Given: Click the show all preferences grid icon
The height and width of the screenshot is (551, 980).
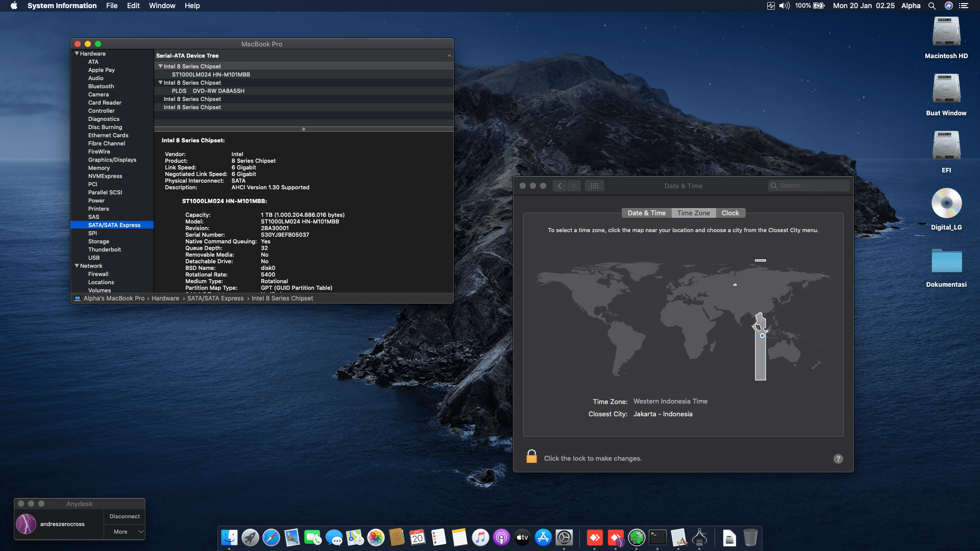Looking at the screenshot, I should click(595, 186).
